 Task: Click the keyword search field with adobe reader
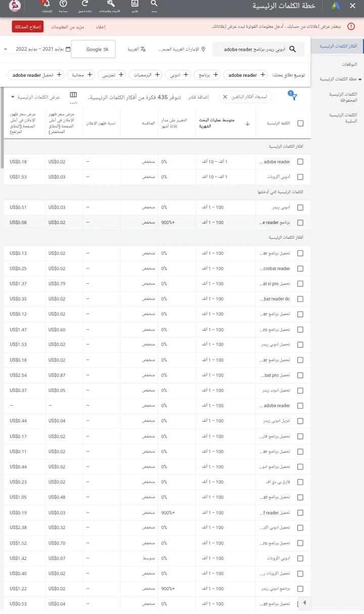258,50
